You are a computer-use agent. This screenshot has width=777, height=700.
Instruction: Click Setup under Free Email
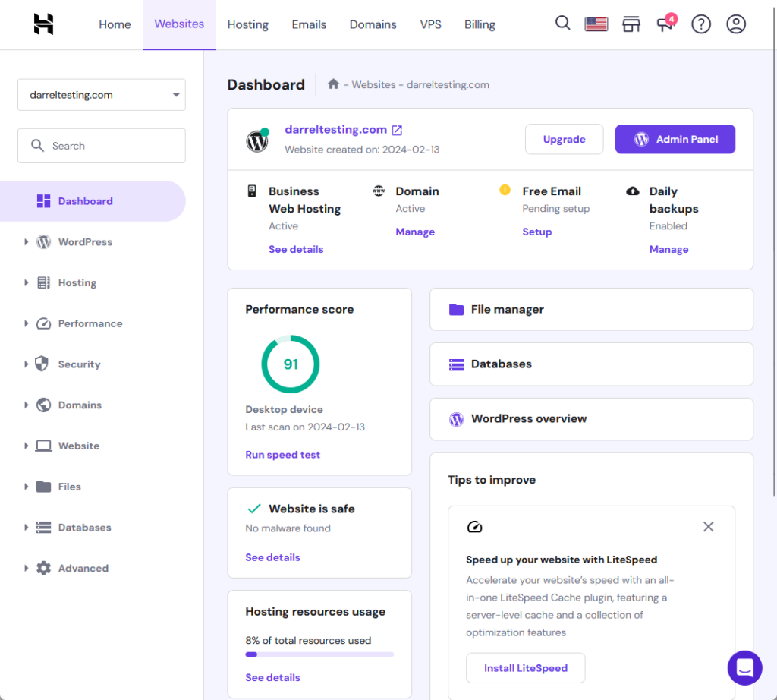click(537, 232)
